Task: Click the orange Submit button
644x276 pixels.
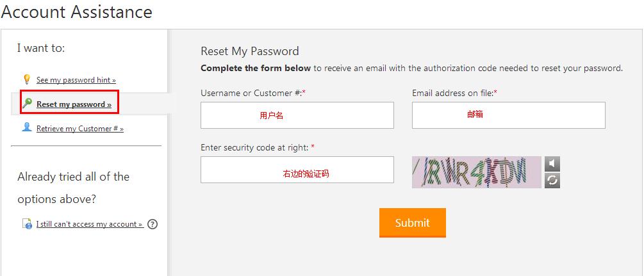Action: 413,223
